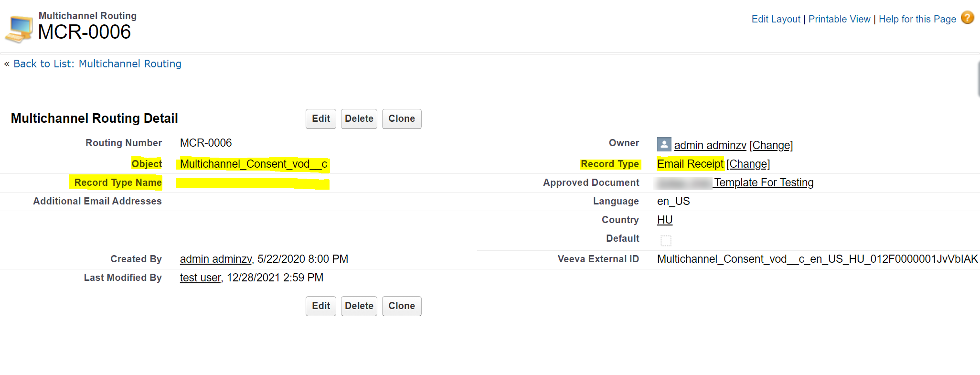980x375 pixels.
Task: Toggle the Default checkbox
Action: pos(666,240)
